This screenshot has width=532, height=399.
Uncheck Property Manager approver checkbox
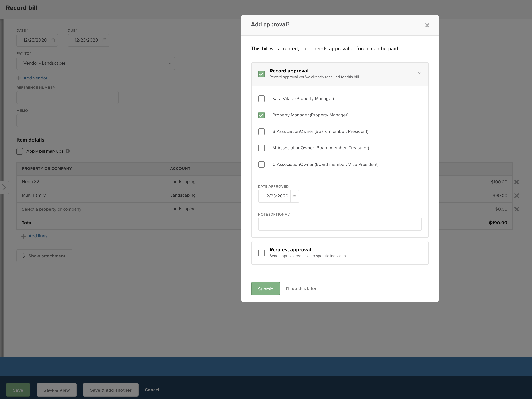261,115
